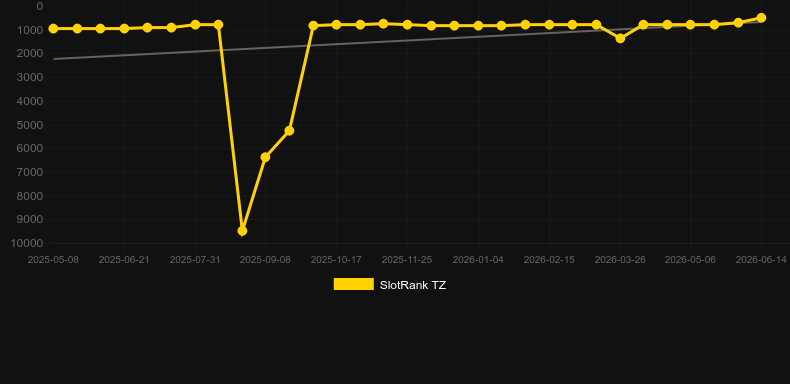790x384 pixels.
Task: Click the x-axis label 2026-06-14
Action: pyautogui.click(x=761, y=260)
